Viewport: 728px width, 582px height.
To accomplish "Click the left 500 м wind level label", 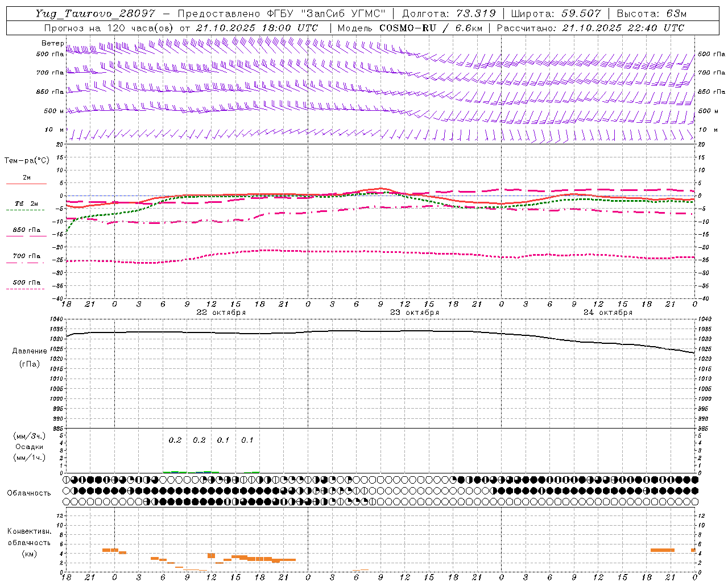I will [55, 111].
